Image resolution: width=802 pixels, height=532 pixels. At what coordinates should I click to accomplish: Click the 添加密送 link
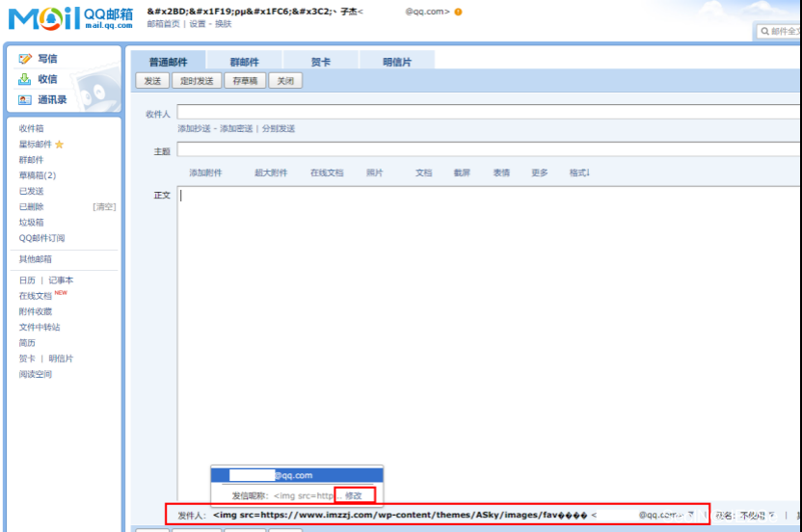[x=236, y=128]
